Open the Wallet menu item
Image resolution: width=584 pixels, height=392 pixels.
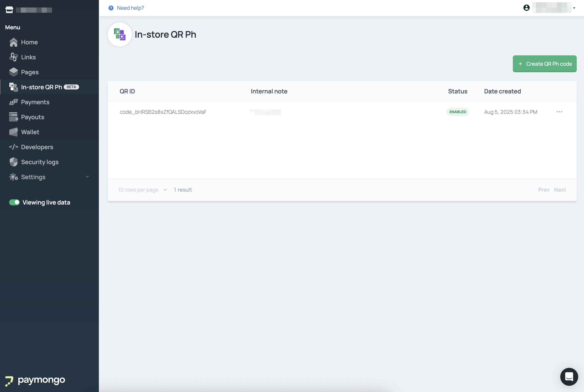[50, 132]
